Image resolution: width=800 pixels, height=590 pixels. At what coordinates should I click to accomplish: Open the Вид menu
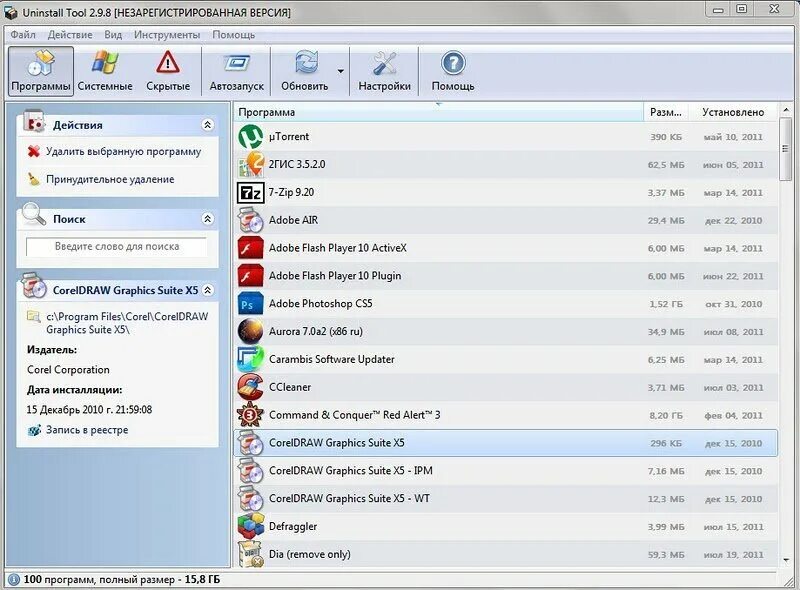pos(113,35)
